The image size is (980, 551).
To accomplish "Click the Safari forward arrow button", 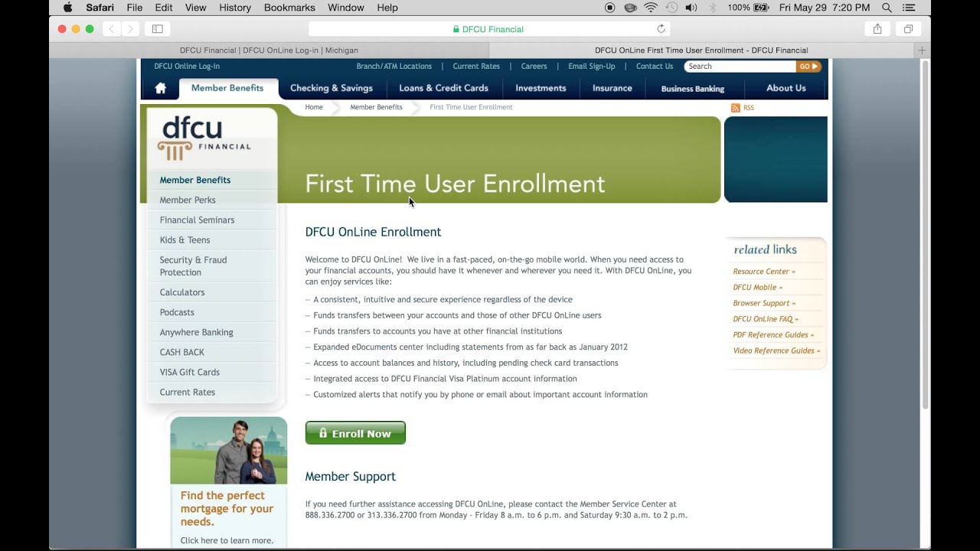I will click(129, 29).
